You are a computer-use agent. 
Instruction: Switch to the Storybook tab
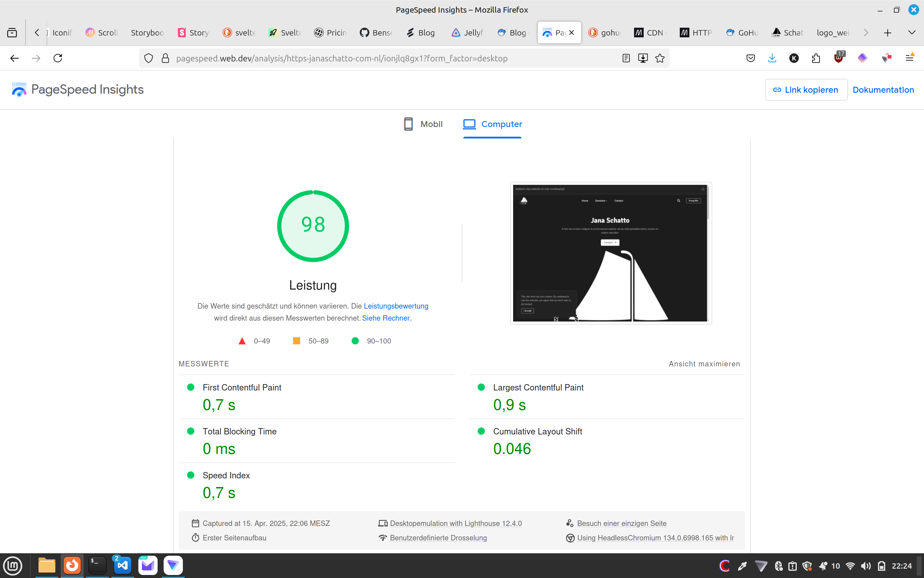click(x=147, y=33)
